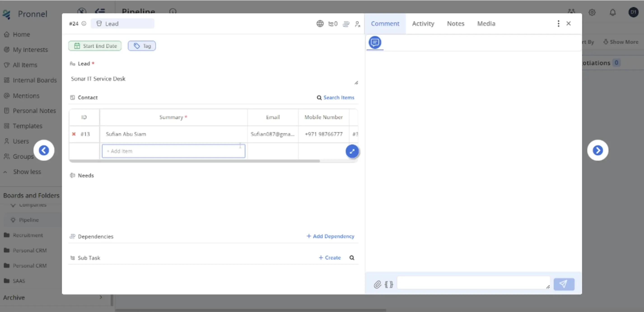Collapse the sidebar with the menu toggle icon
644x312 pixels.
[x=100, y=11]
